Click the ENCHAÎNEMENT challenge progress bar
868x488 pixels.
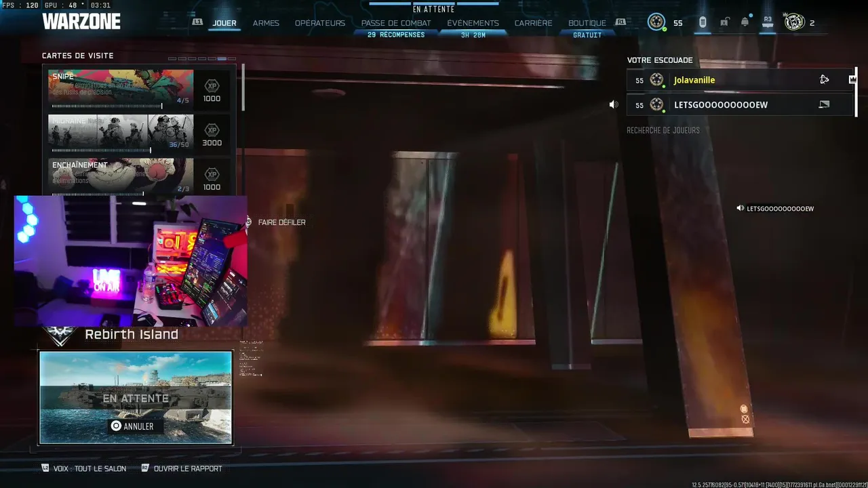[98, 194]
